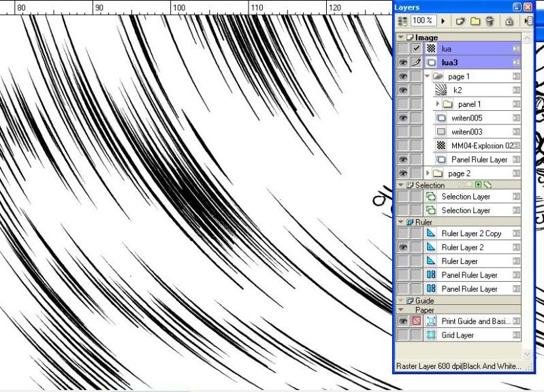The image size is (544, 392).
Task: Open properties of lua layer
Action: click(516, 49)
